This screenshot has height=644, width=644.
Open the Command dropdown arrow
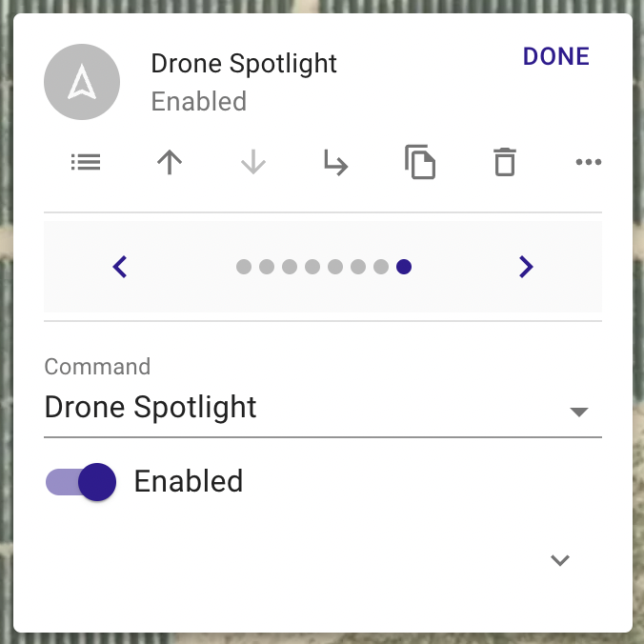(579, 412)
